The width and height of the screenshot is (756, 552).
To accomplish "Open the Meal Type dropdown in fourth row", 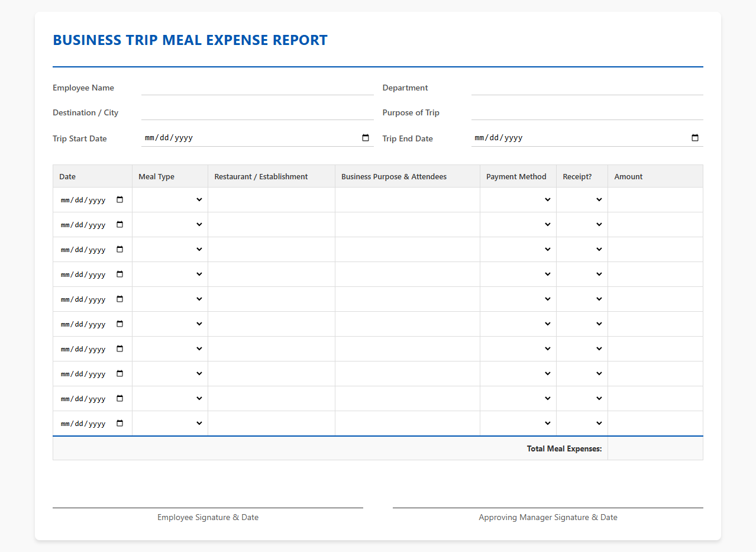I will point(170,275).
